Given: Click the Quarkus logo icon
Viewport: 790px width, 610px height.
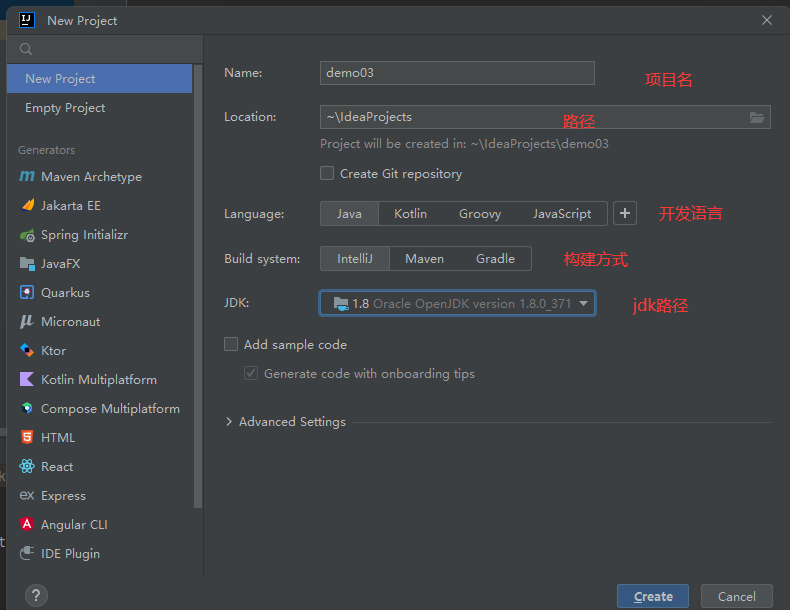Looking at the screenshot, I should click(x=27, y=292).
